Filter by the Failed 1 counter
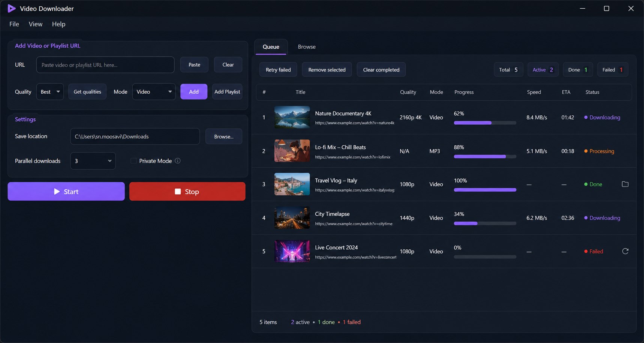The height and width of the screenshot is (343, 644). coord(613,70)
